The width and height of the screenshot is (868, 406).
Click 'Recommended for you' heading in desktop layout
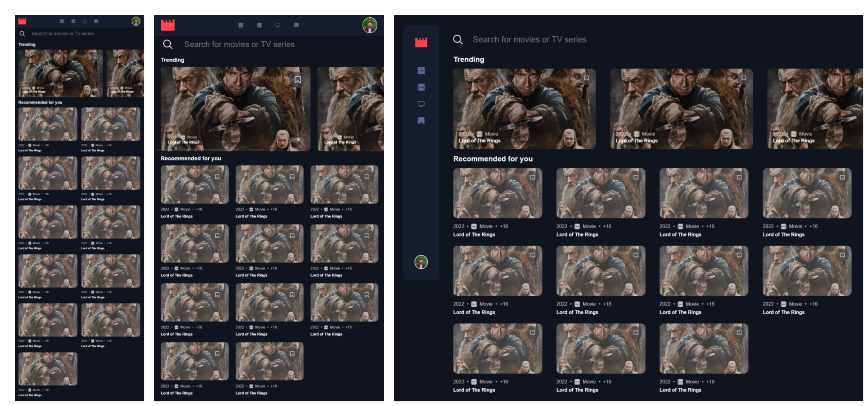coord(493,159)
